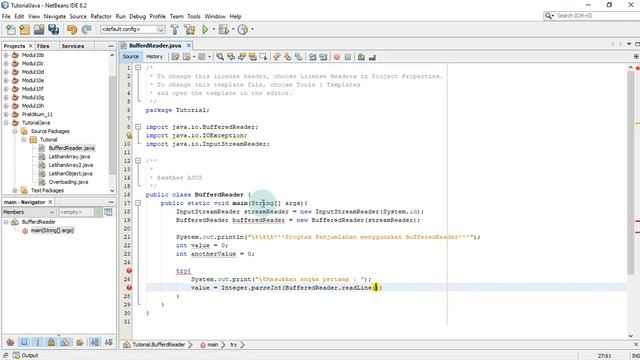Open the Output window button
The width and height of the screenshot is (640, 360).
[x=25, y=356]
